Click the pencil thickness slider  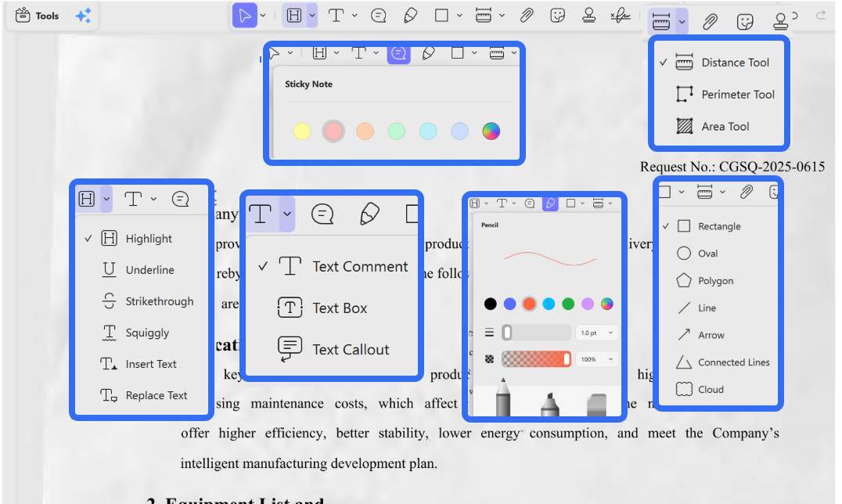(536, 333)
